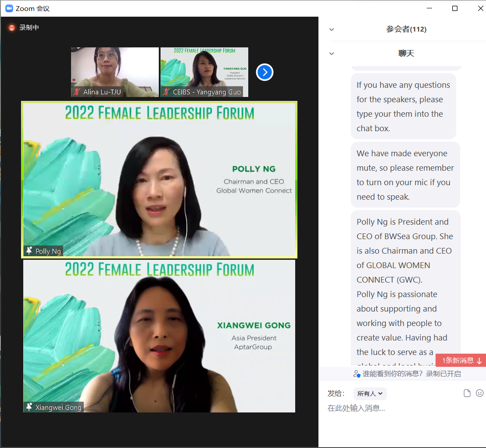Click the 'Polly Ng is President and' message

[405, 288]
